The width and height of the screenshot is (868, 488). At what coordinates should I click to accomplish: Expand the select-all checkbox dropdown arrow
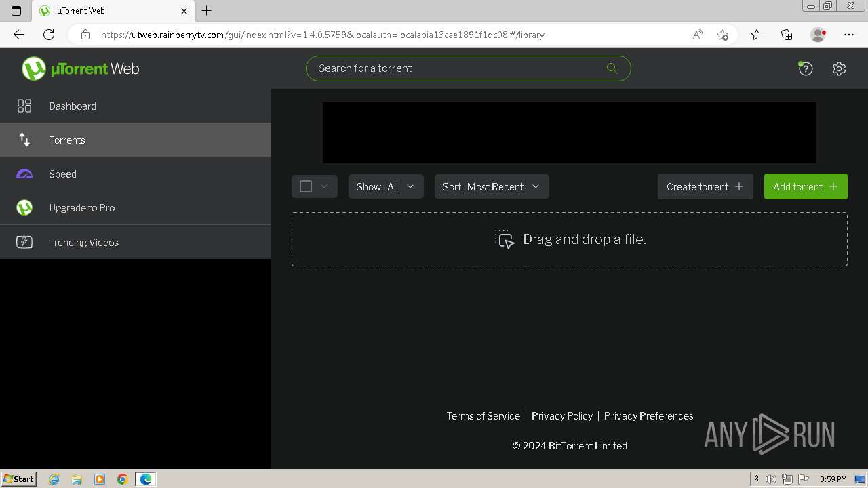[324, 186]
